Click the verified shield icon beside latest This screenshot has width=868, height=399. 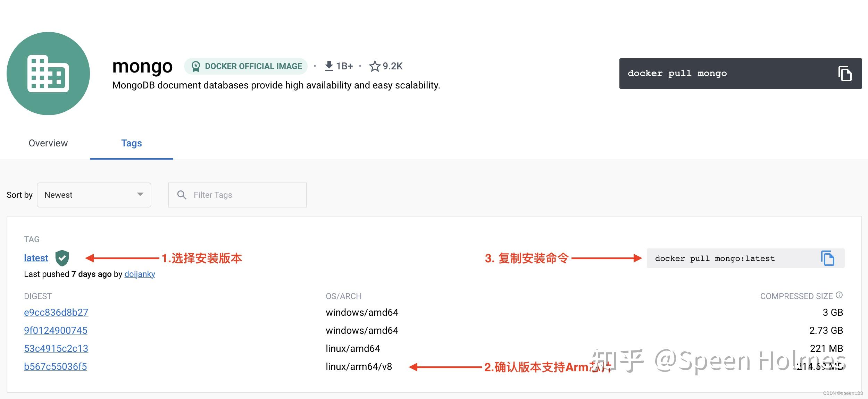62,258
